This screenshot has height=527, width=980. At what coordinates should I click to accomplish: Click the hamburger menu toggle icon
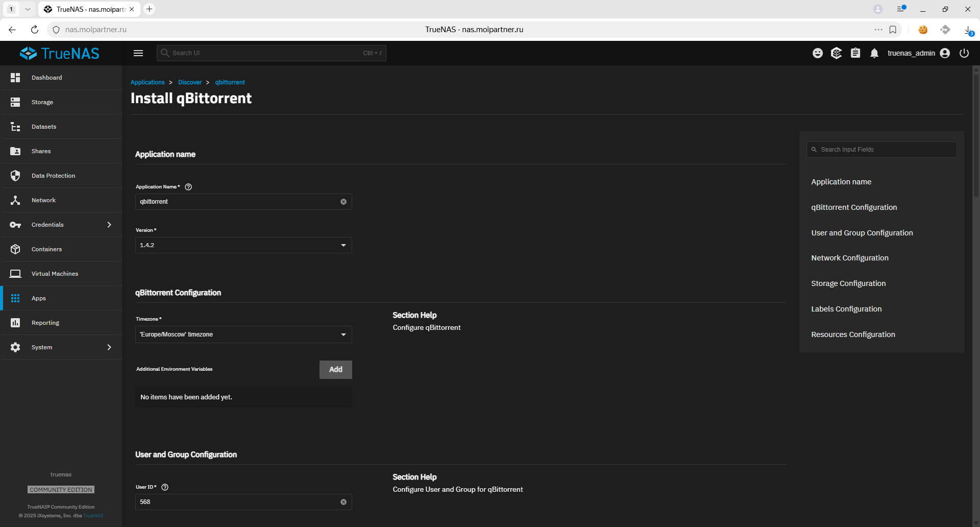(138, 53)
